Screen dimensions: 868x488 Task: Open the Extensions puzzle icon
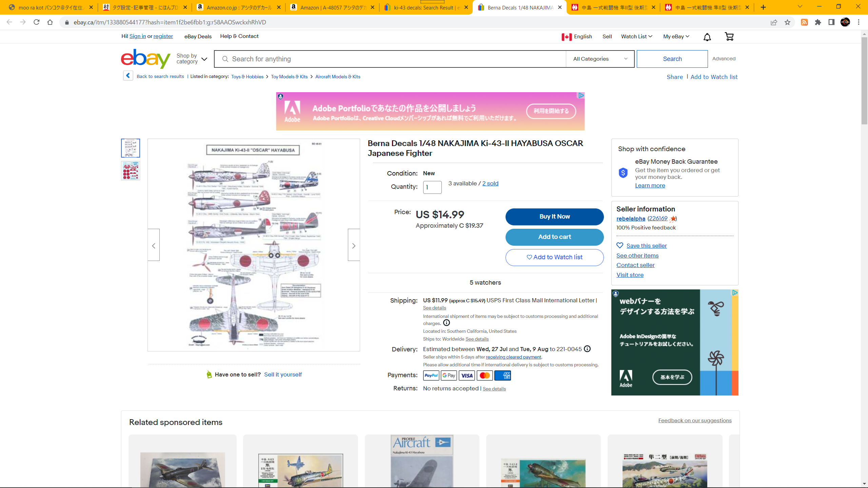818,22
